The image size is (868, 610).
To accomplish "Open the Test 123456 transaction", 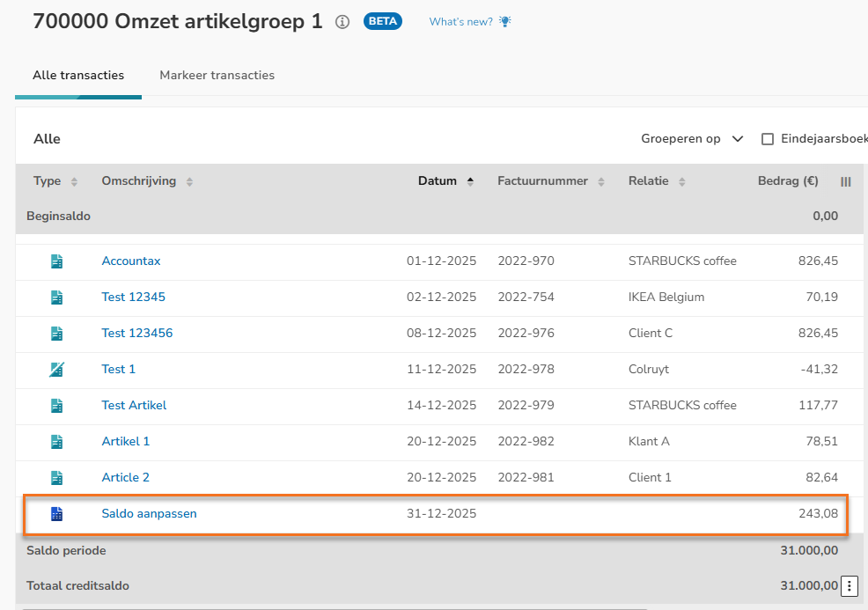I will (137, 334).
